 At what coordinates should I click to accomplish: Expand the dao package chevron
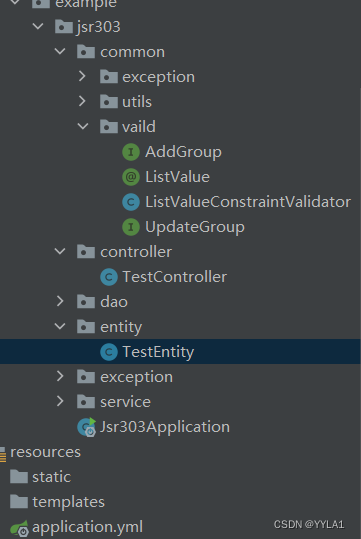click(60, 301)
